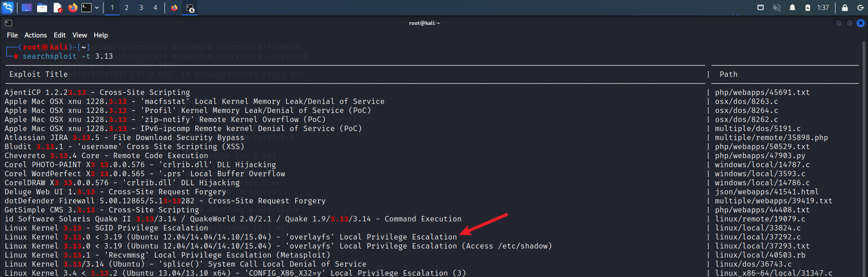Click the 'Exploit Title' column header
Screen dimensions: 868x277
click(38, 75)
